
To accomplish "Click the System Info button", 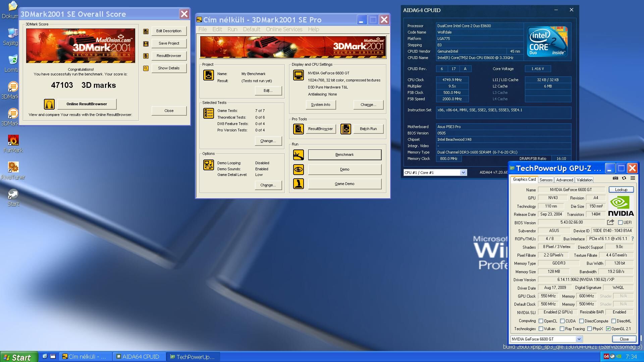I will 320,105.
